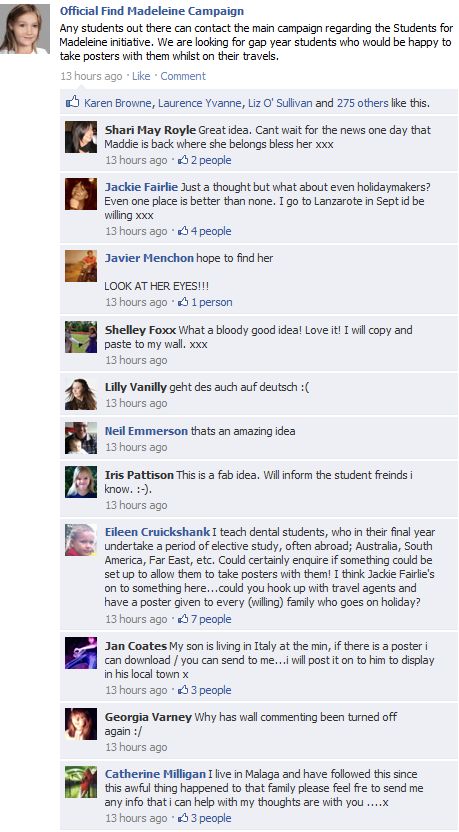Click thumbs-up icon on Jackie Fairlie's comment
Screen dimensions: 459x832
point(183,231)
